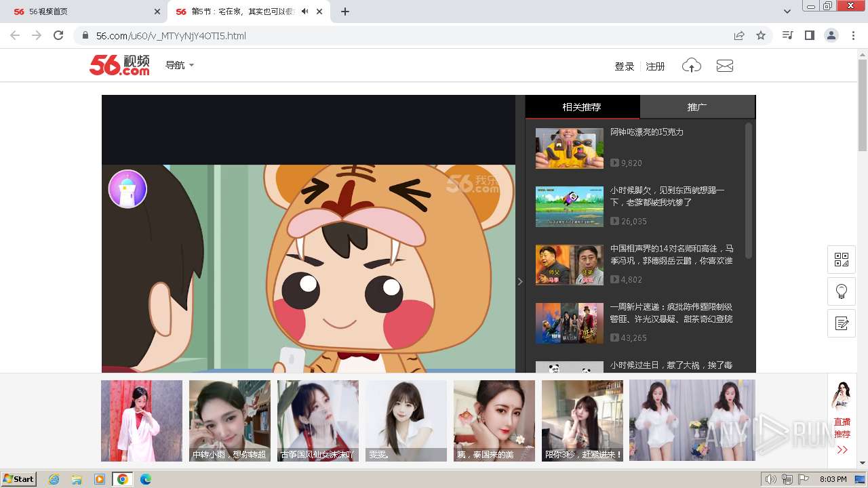Click the 56视频 site logo
Viewport: 868px width, 488px height.
pyautogui.click(x=119, y=65)
